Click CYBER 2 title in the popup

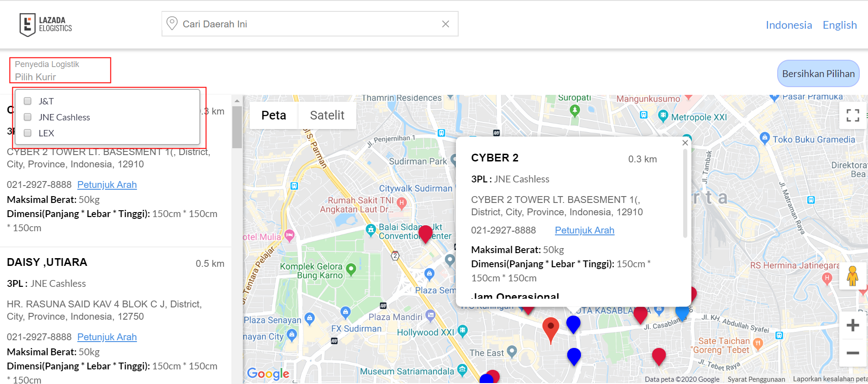(x=495, y=158)
